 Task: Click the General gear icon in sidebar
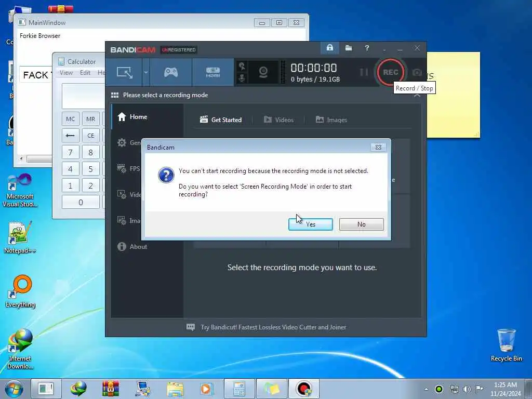[x=122, y=143]
